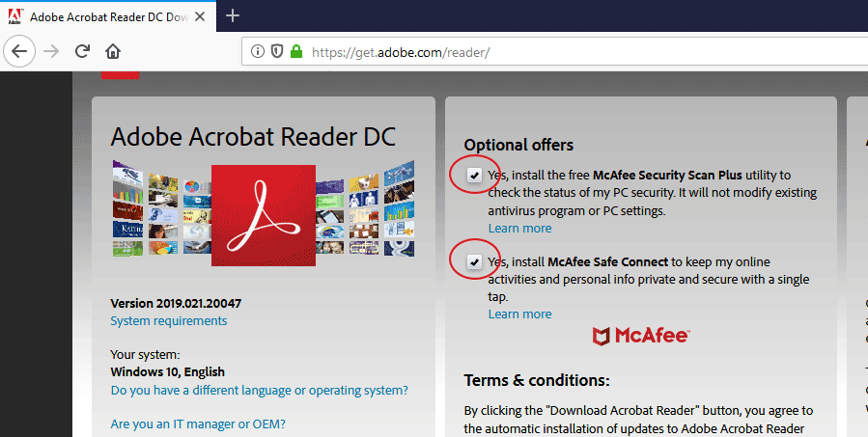
Task: Click 'Are you an IT manager or OEM?' link
Action: (198, 424)
